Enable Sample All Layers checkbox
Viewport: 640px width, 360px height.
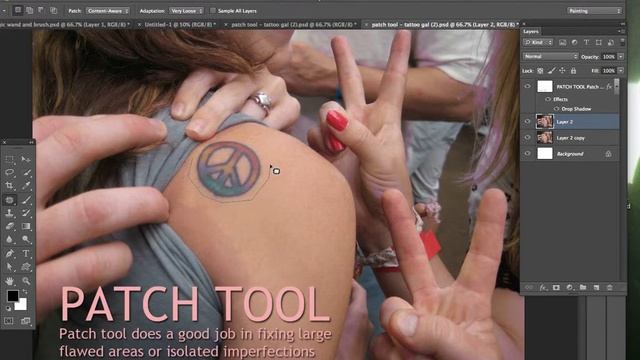[213, 11]
